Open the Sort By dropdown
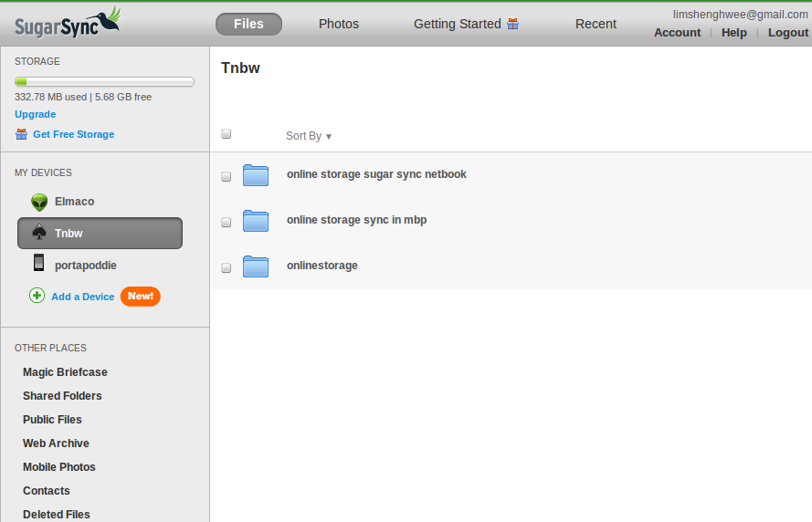The width and height of the screenshot is (812, 522). (309, 136)
